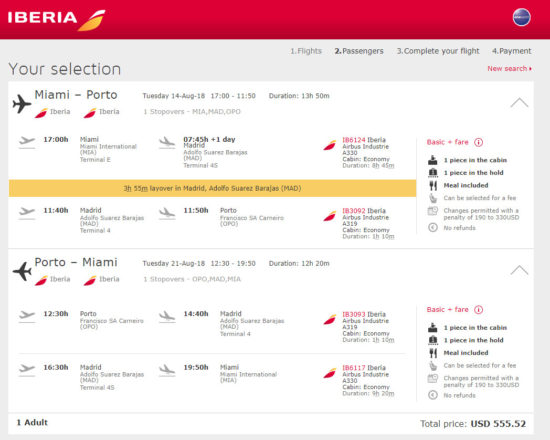Click the cabin baggage icon in the Miami – Porto fare
Screen dimensions: 550x440
pos(433,160)
